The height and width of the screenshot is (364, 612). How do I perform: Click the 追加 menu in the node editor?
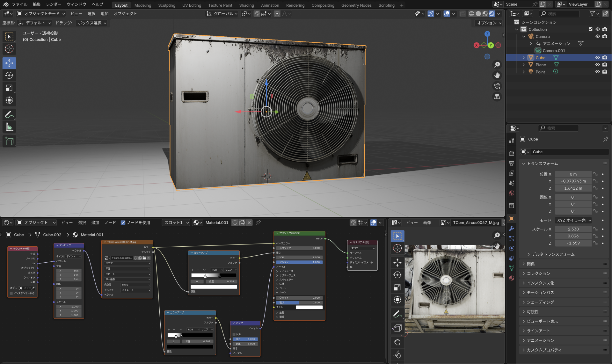tap(95, 222)
